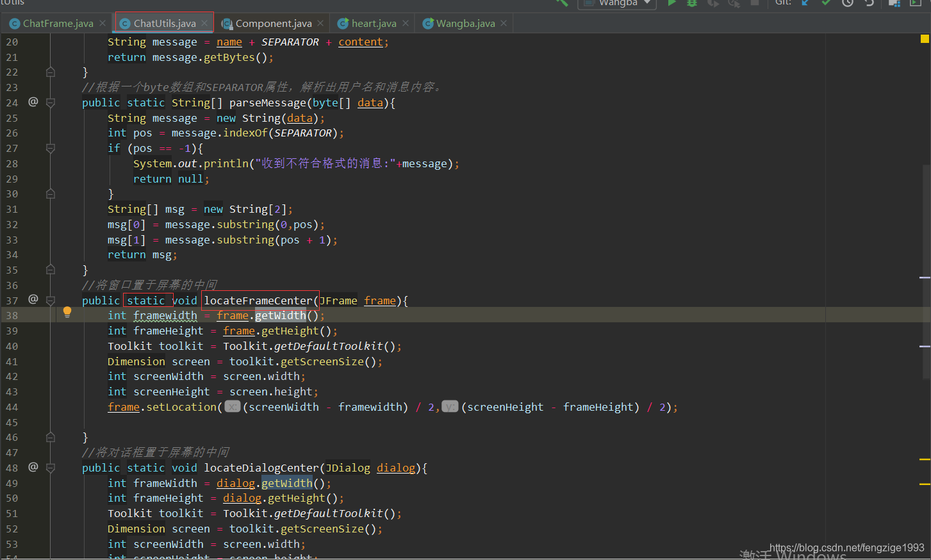Select the ChatUtils.java tab
931x560 pixels.
coord(164,23)
